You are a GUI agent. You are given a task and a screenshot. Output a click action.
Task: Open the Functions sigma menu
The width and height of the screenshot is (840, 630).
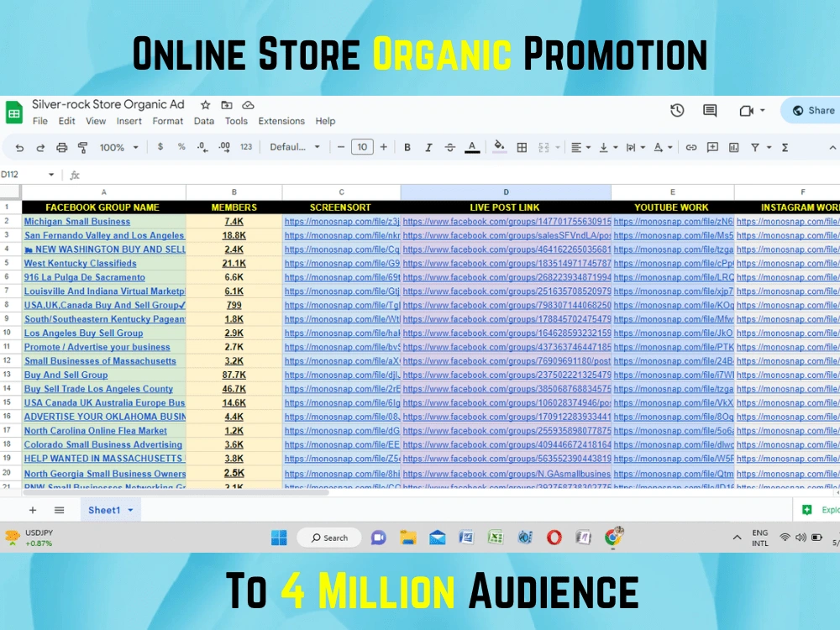785,147
